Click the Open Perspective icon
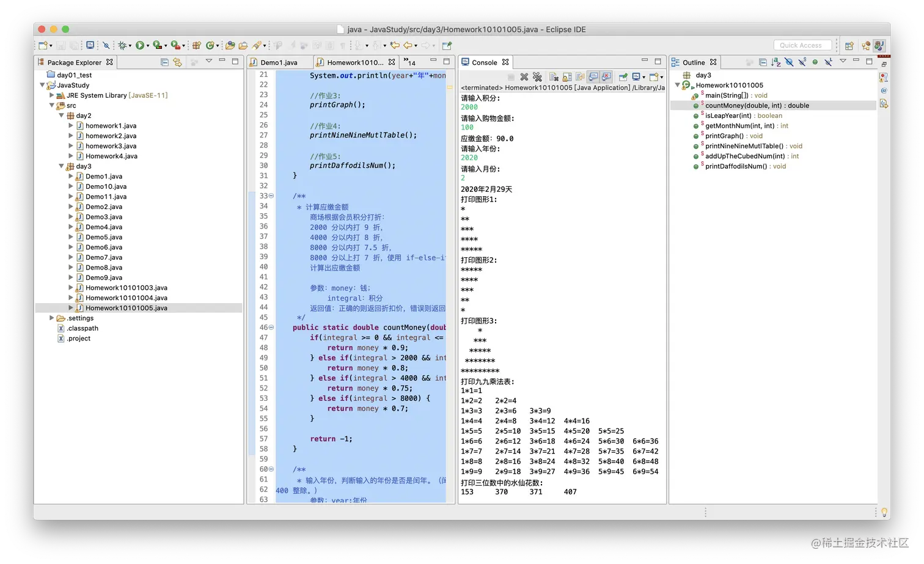Image resolution: width=924 pixels, height=564 pixels. (849, 45)
